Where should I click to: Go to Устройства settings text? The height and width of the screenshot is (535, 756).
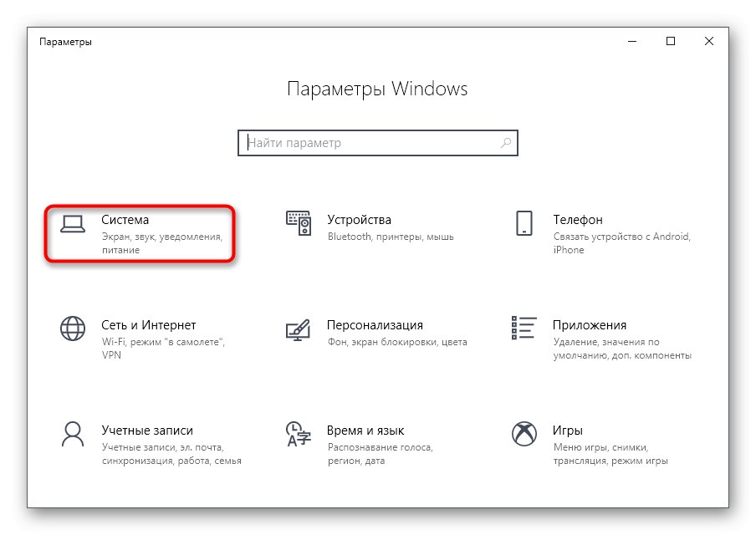coord(360,220)
